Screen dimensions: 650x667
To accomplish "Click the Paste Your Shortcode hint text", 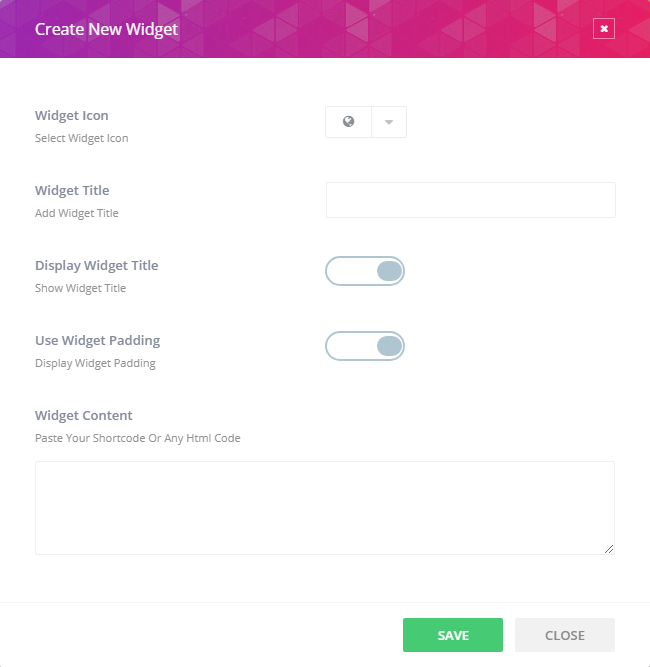I will tap(137, 438).
